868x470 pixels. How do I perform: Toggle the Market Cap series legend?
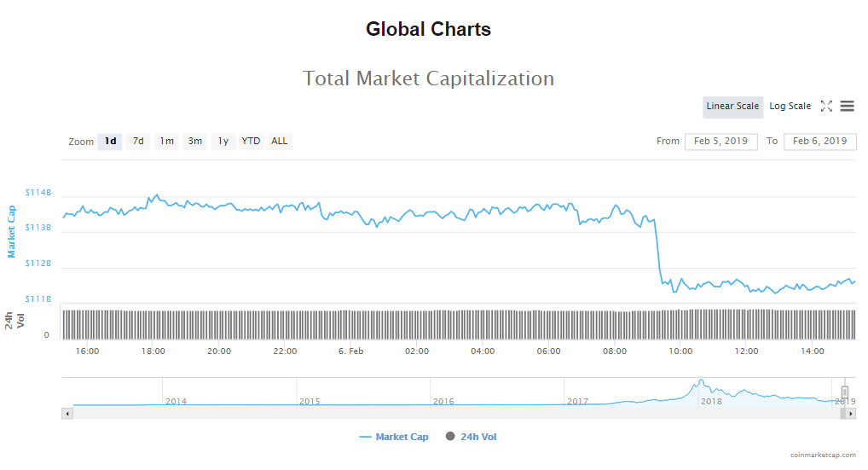tap(394, 437)
